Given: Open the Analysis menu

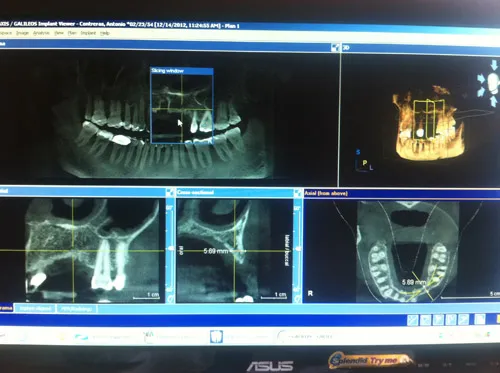Looking at the screenshot, I should click(x=41, y=33).
